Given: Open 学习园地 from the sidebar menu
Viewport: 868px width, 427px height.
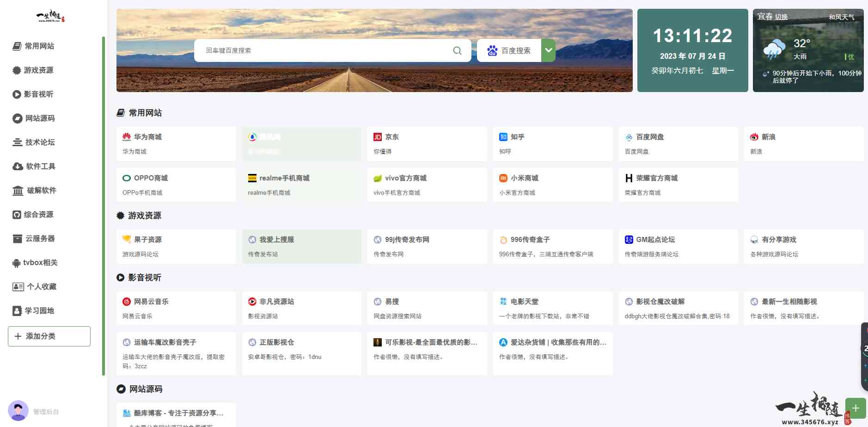Looking at the screenshot, I should (17, 310).
